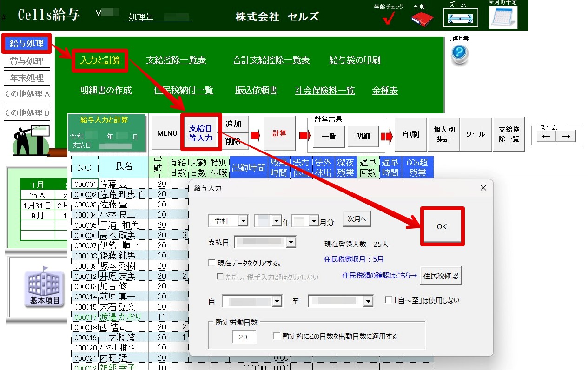The height and width of the screenshot is (370, 588).
Task: Select 給与処理 in left menu
Action: point(26,44)
